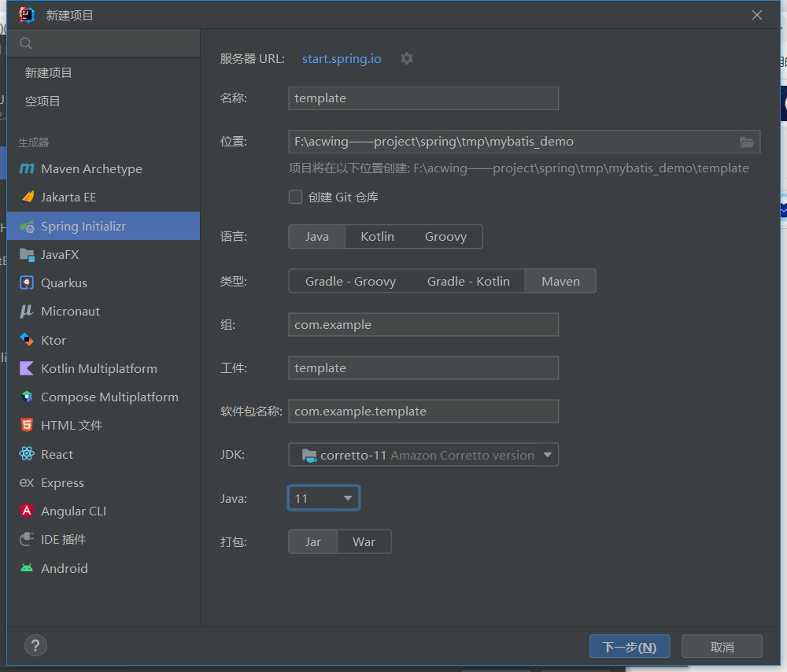Select Maven Archetype generator entry
Screen dimensions: 787x672
pyautogui.click(x=103, y=168)
